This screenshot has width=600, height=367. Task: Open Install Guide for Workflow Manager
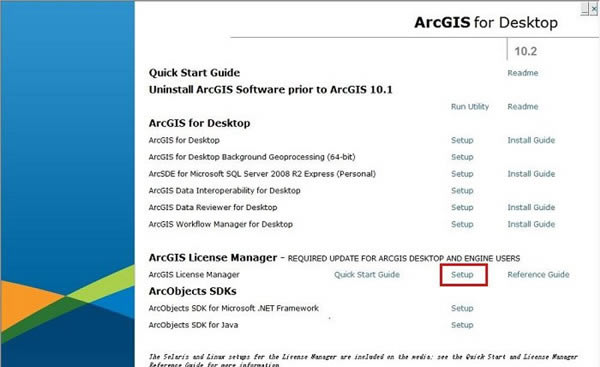pyautogui.click(x=531, y=224)
